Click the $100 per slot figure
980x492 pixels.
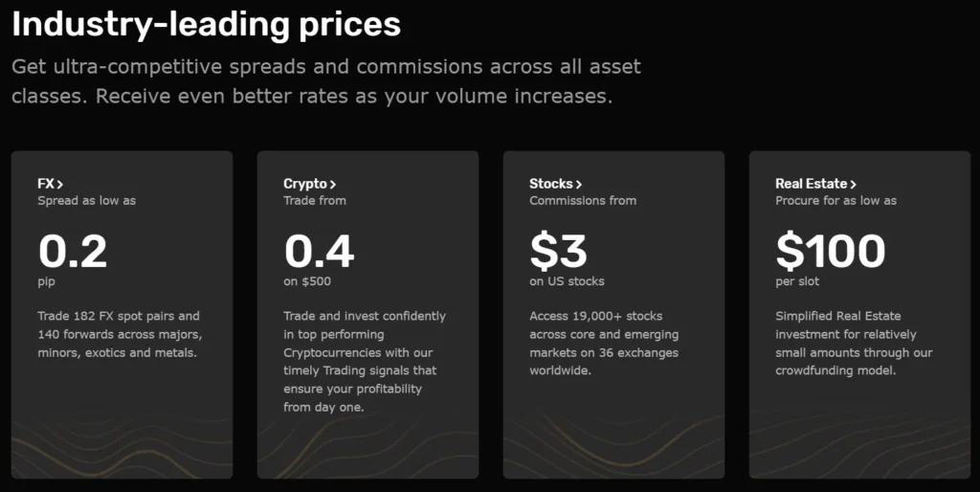click(x=830, y=251)
